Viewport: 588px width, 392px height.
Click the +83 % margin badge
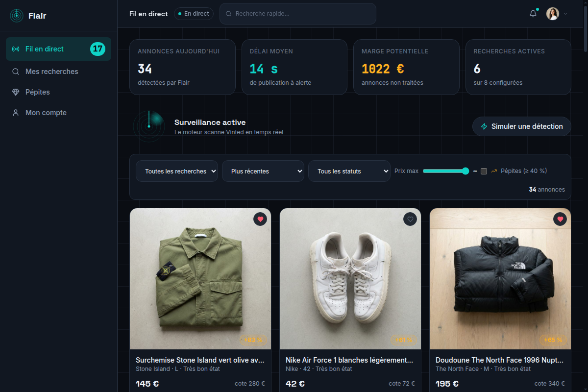pyautogui.click(x=253, y=340)
